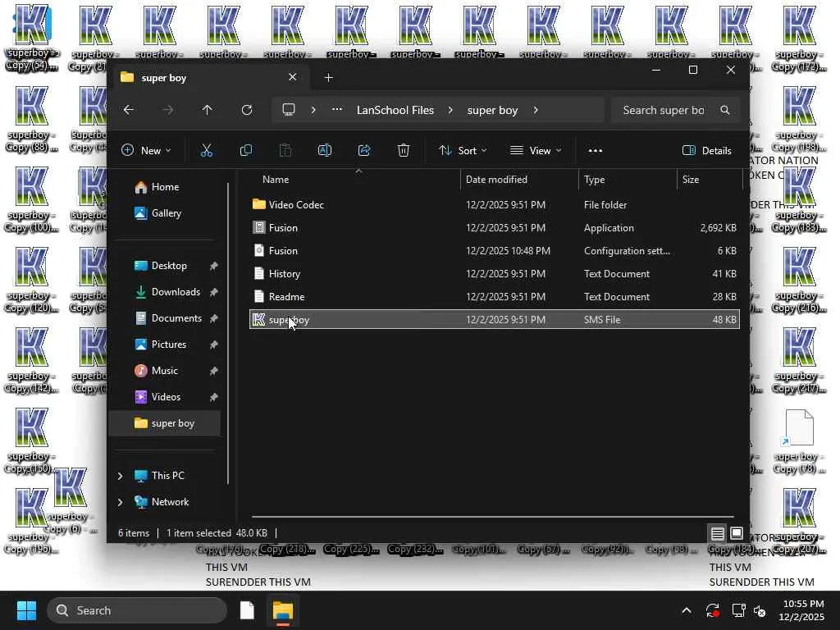This screenshot has height=630, width=840.
Task: Expand This PC in navigation pane
Action: (120, 476)
